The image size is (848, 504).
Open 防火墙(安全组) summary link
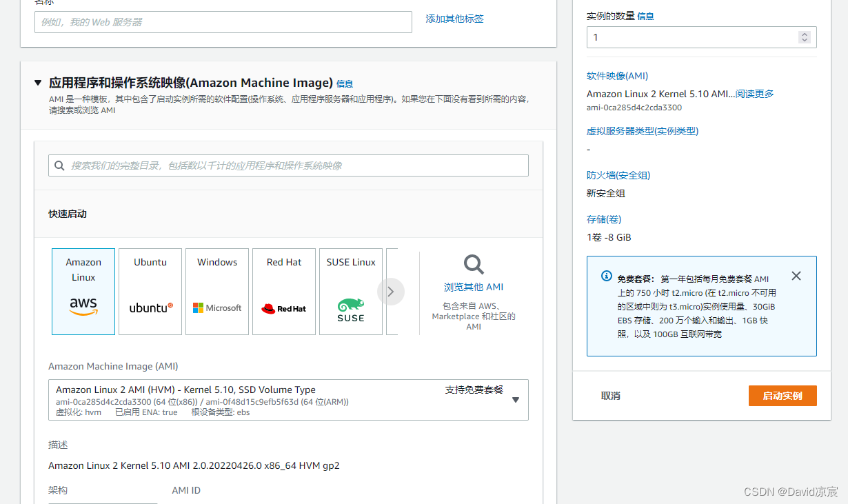click(618, 175)
